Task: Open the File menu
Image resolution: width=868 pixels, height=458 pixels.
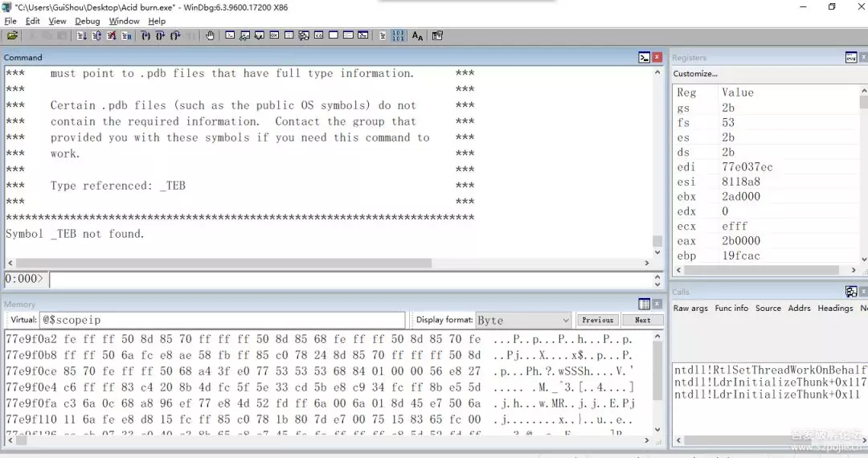Action: pos(10,21)
